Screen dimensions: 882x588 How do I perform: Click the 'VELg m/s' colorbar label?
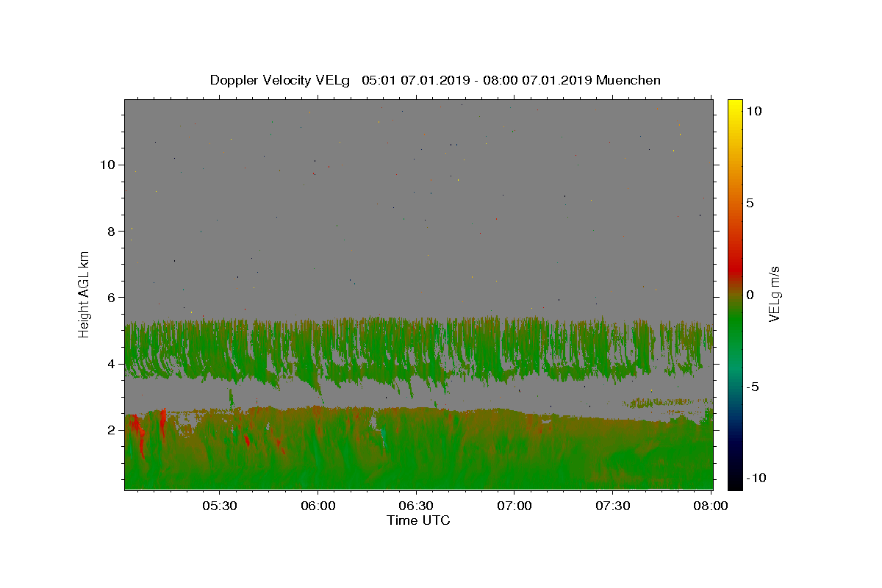point(774,294)
